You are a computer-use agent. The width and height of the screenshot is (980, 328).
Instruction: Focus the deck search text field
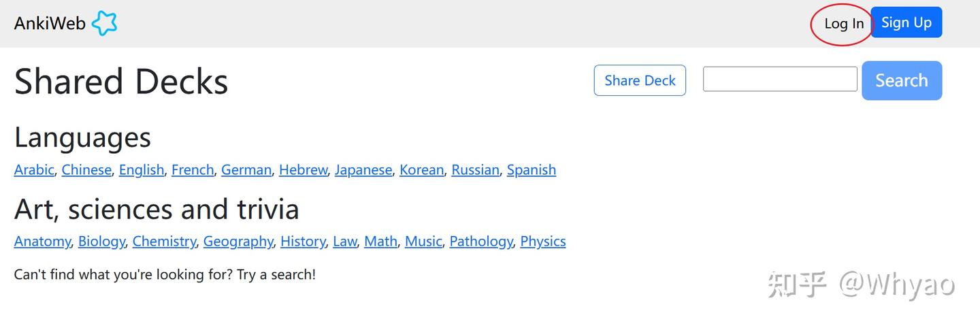pyautogui.click(x=779, y=79)
